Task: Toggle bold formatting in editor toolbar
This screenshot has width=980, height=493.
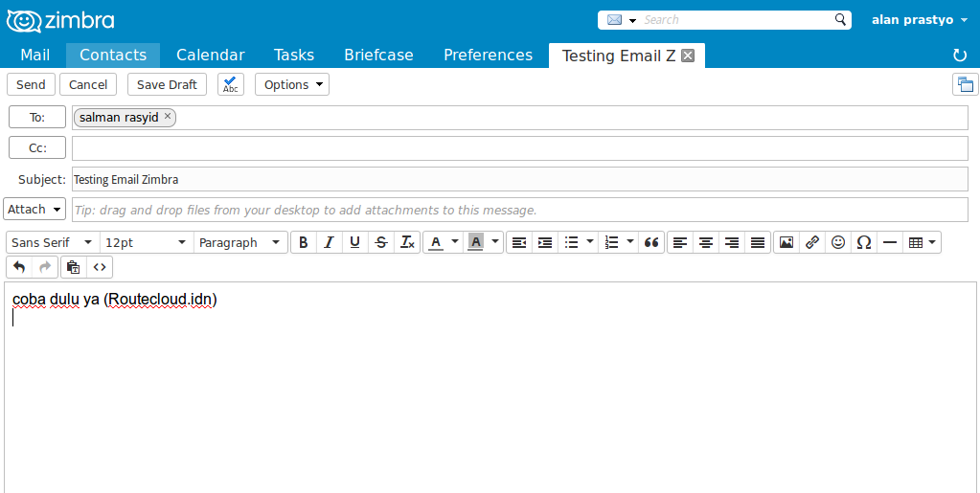Action: (304, 242)
